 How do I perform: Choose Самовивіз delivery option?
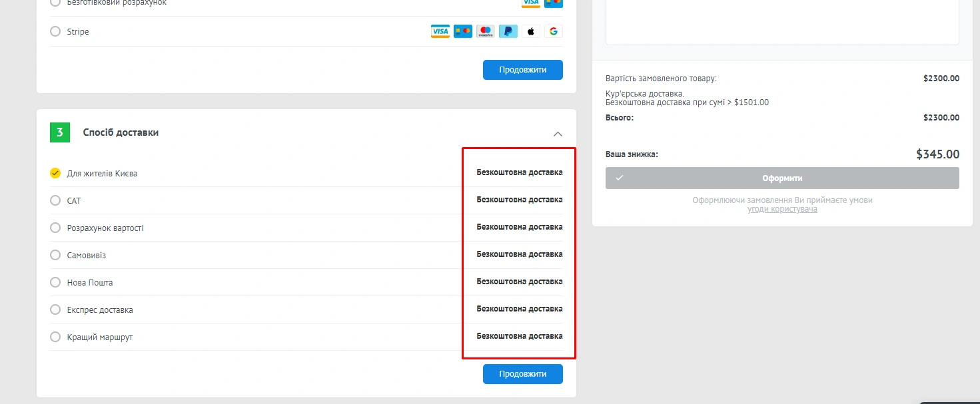click(55, 255)
